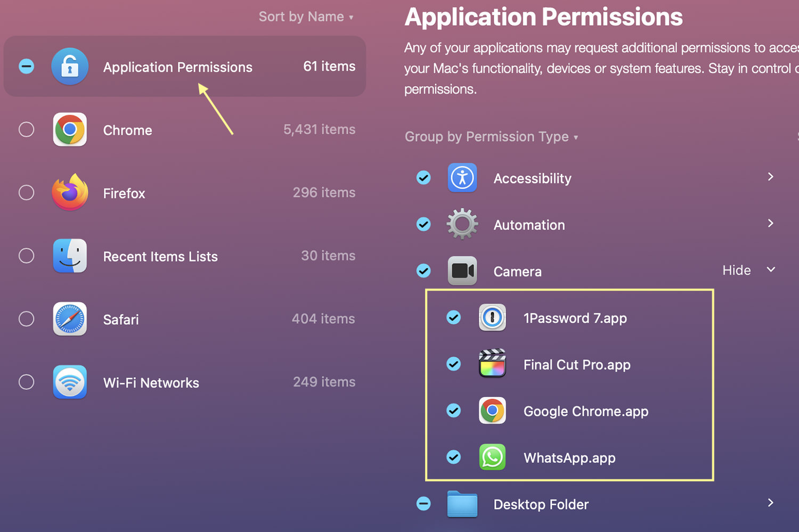Click the Camera permission icon
Image resolution: width=799 pixels, height=532 pixels.
coord(462,271)
